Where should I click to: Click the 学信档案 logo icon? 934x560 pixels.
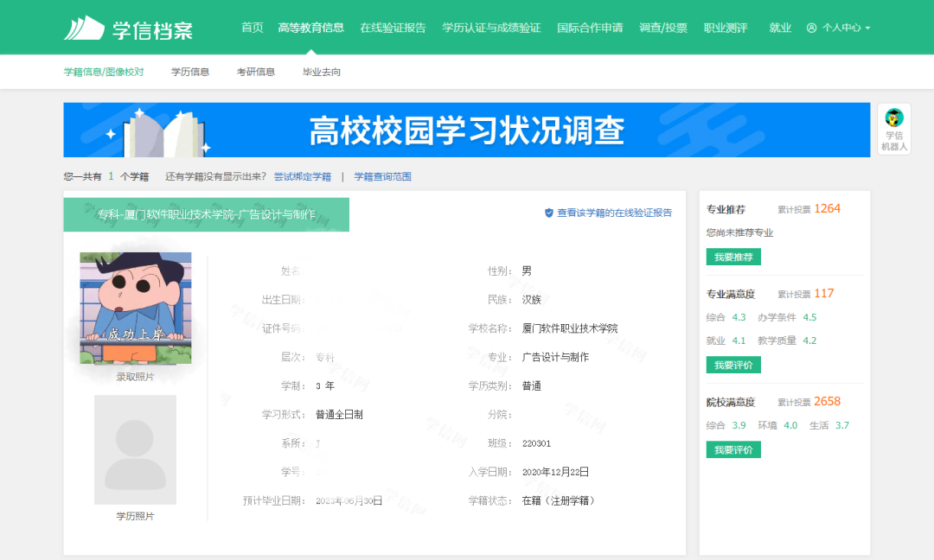84,28
